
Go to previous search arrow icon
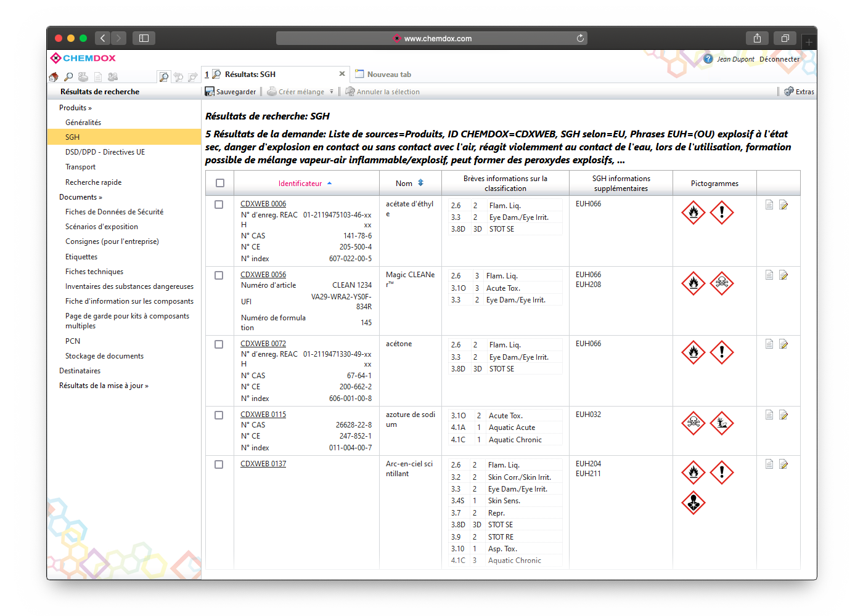(178, 77)
